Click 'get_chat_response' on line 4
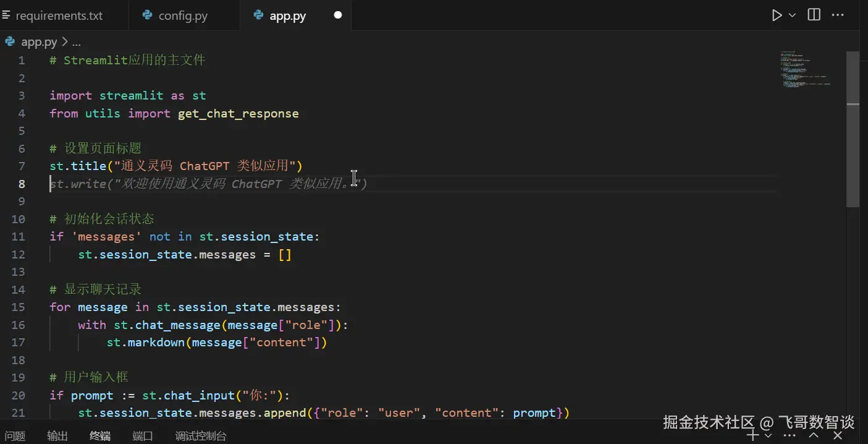868x444 pixels. tap(238, 114)
